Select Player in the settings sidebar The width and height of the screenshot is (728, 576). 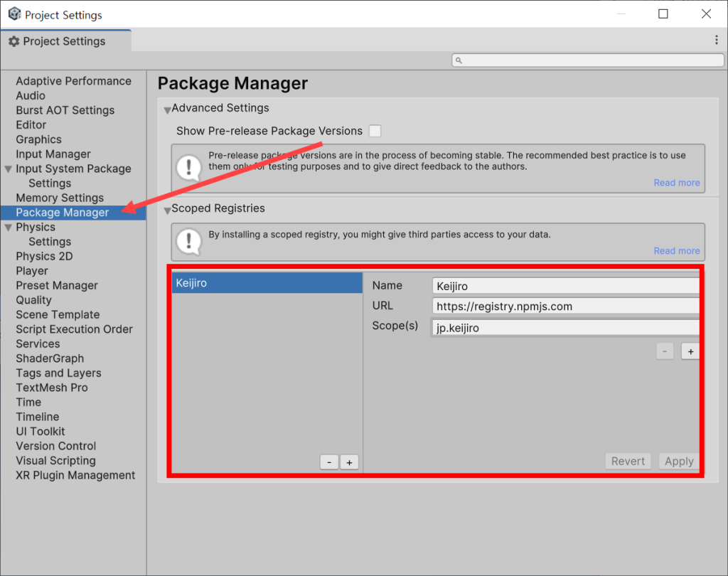[x=32, y=270]
